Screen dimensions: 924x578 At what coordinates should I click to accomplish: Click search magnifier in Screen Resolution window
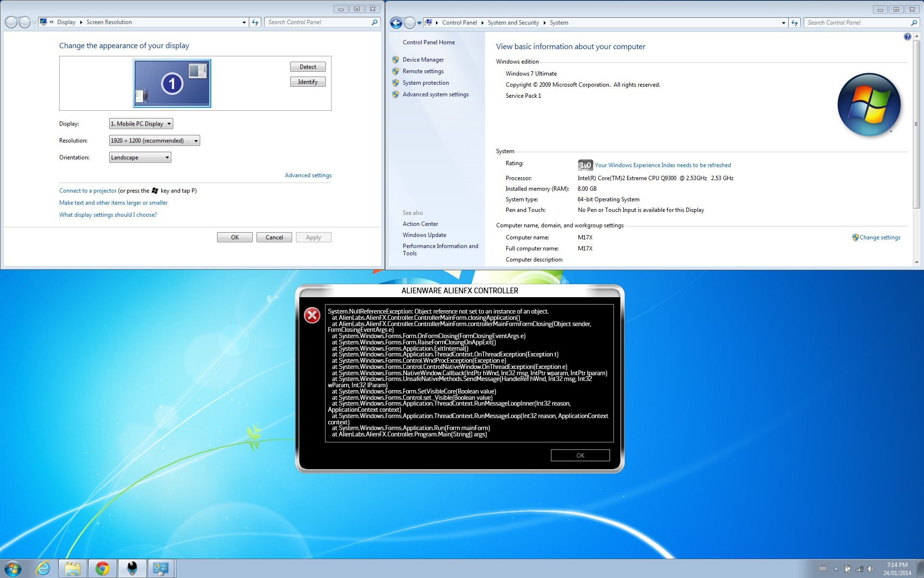(374, 22)
